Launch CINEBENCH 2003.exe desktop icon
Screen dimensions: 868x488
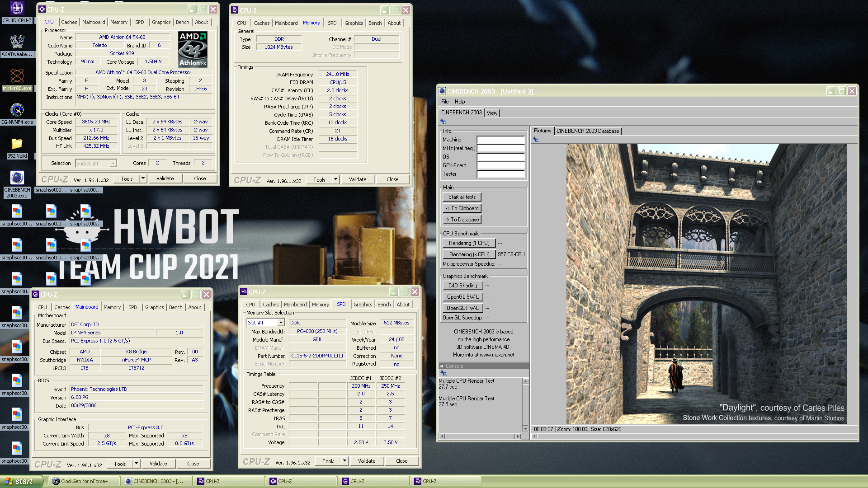pos(17,184)
